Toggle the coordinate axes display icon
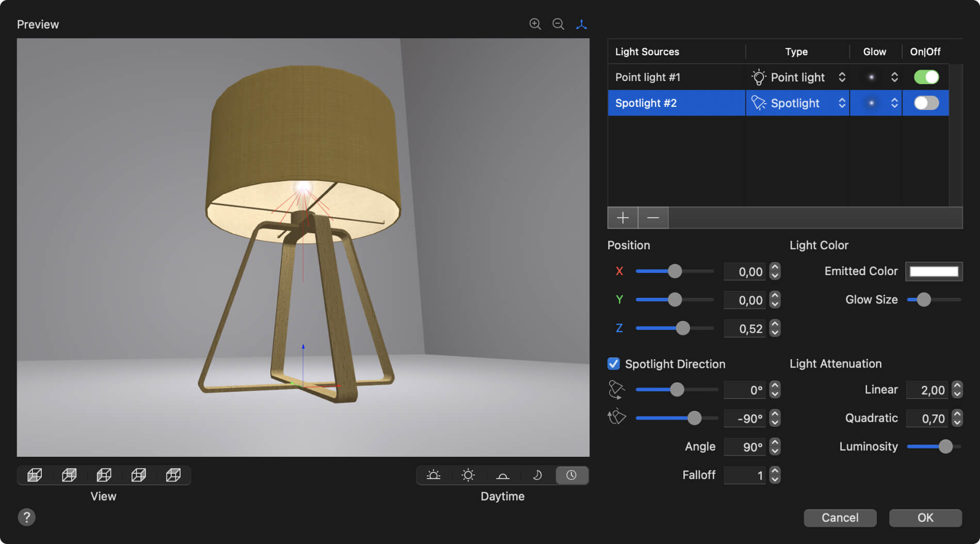This screenshot has height=544, width=980. (582, 24)
